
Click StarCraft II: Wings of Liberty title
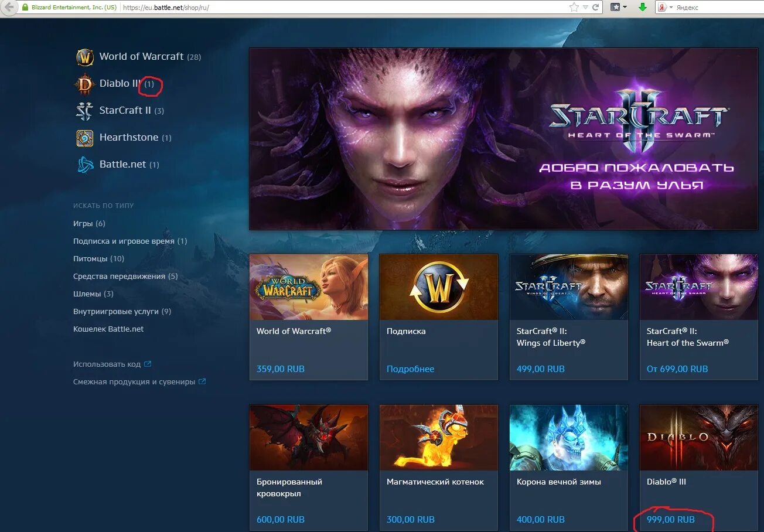tap(551, 337)
